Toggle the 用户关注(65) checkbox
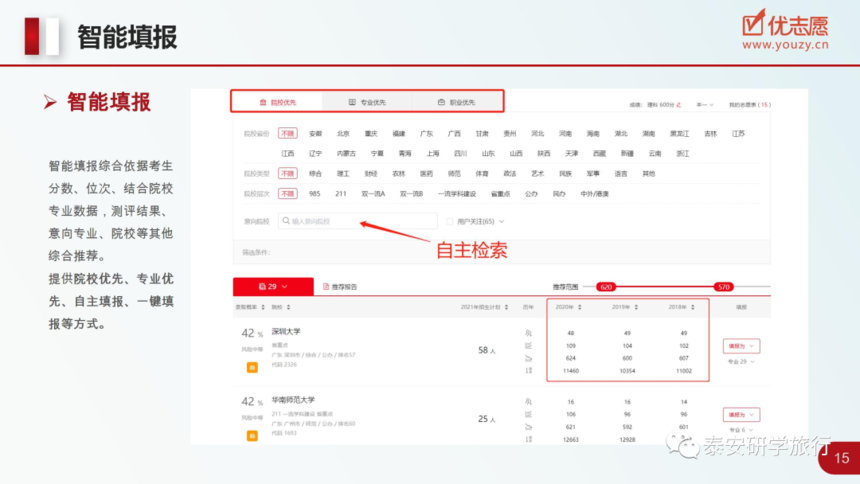This screenshot has width=860, height=484. point(450,222)
